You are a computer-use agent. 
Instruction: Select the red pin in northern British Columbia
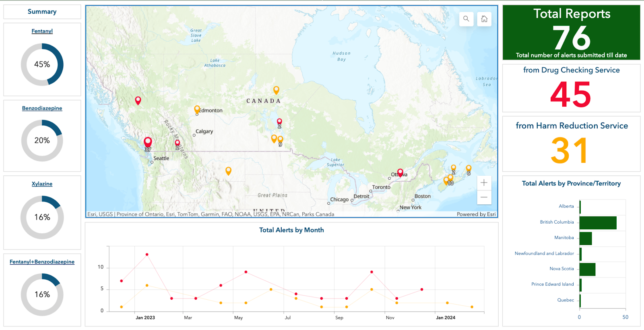coord(138,100)
